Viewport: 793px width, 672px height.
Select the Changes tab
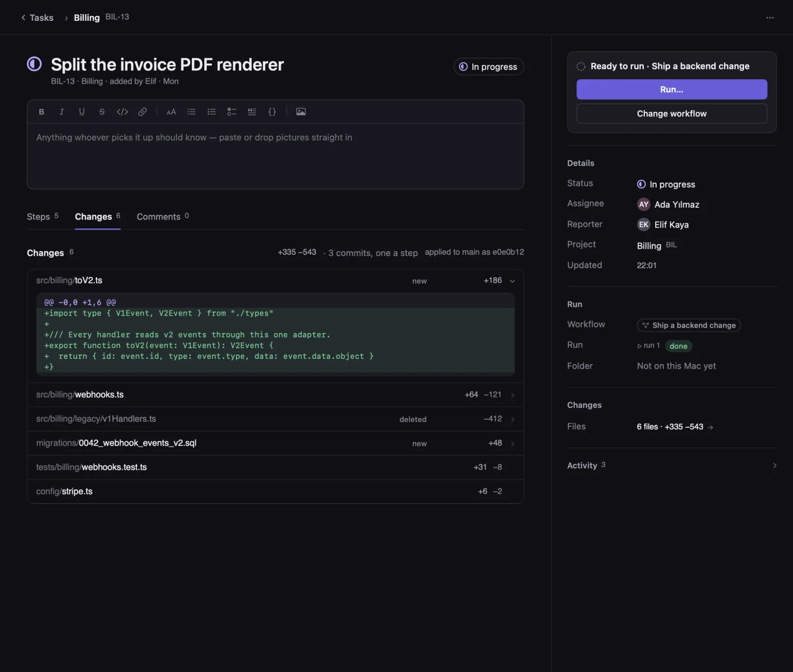[98, 217]
